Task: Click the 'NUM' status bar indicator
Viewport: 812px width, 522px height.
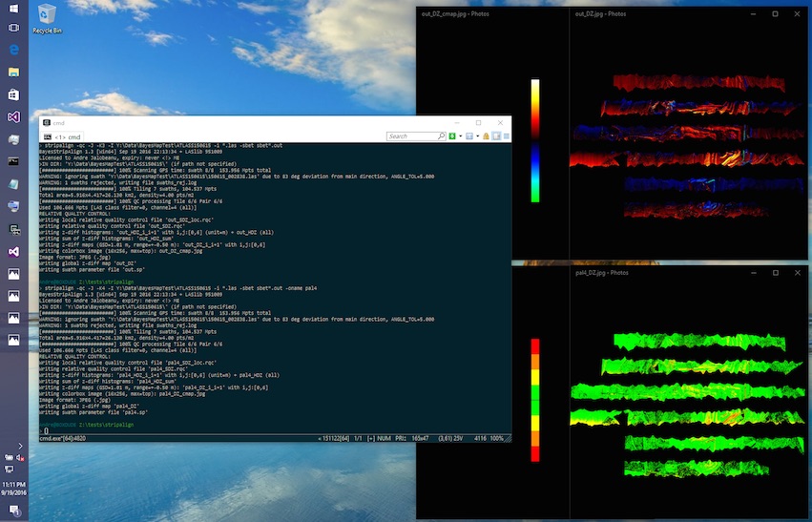Action: tap(384, 439)
